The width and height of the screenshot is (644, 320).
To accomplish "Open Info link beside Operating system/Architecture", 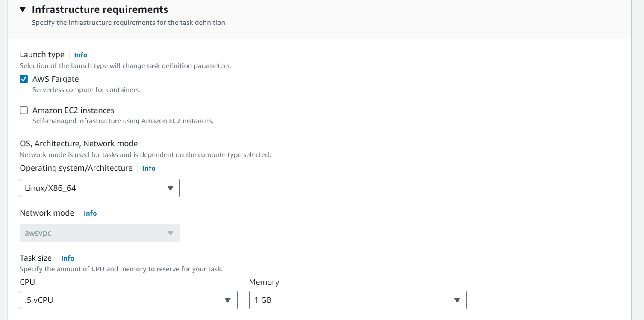I will point(149,168).
